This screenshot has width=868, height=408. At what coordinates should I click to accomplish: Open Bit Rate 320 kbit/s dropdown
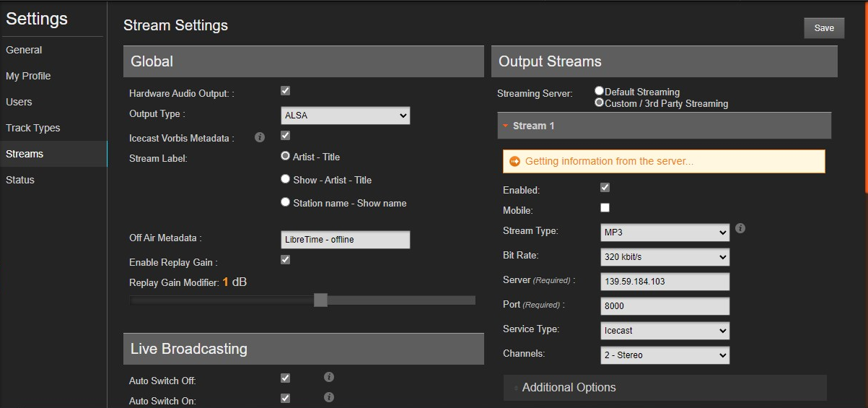(x=665, y=257)
